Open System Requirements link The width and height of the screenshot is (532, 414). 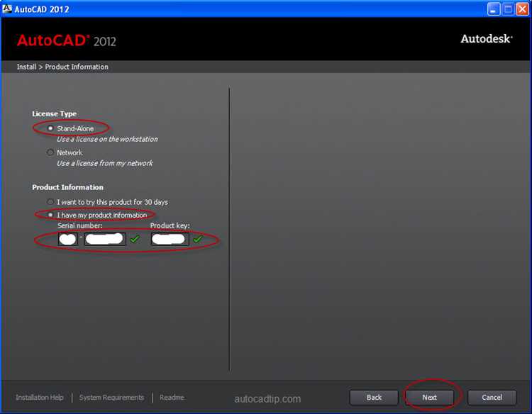tap(111, 398)
